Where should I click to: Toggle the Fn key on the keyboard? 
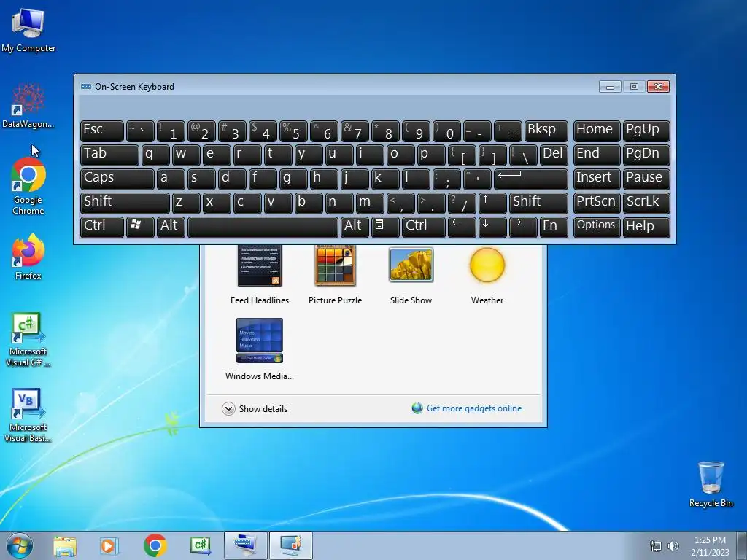[554, 227]
